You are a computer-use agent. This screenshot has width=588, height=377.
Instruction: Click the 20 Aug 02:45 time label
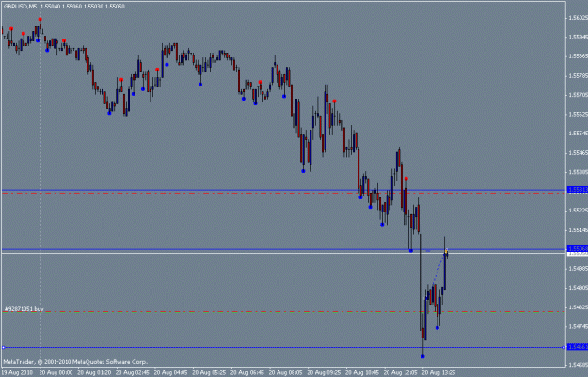coord(133,373)
